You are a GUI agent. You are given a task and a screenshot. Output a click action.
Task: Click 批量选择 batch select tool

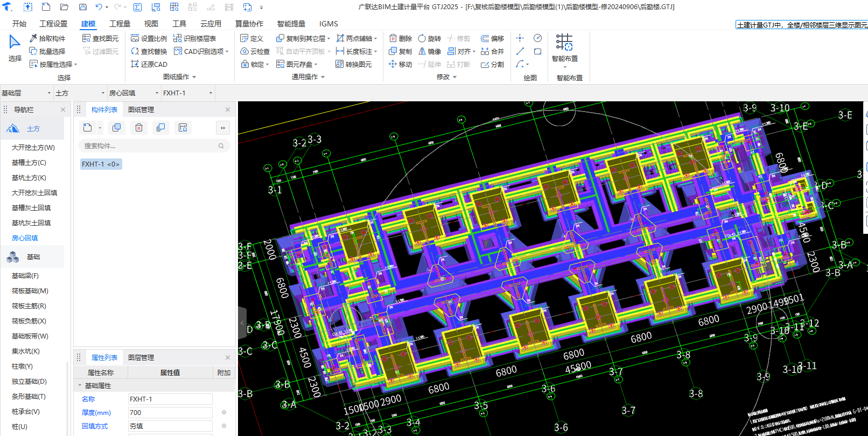47,51
